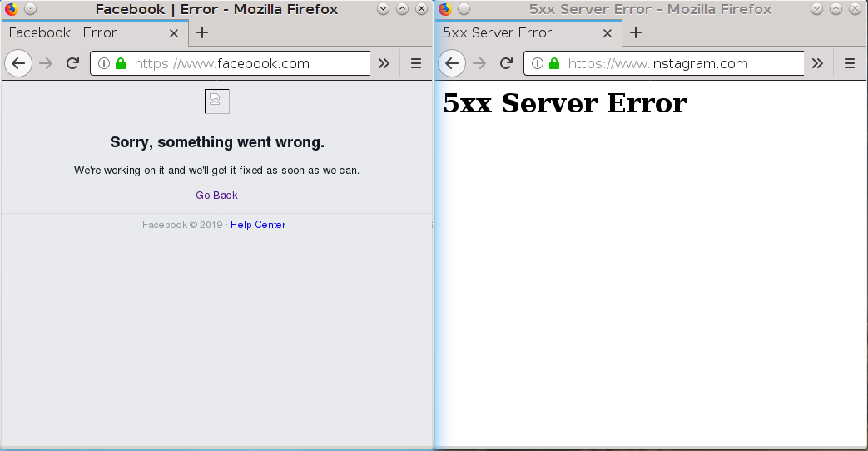Click the broken image icon on Facebook page

[x=217, y=102]
